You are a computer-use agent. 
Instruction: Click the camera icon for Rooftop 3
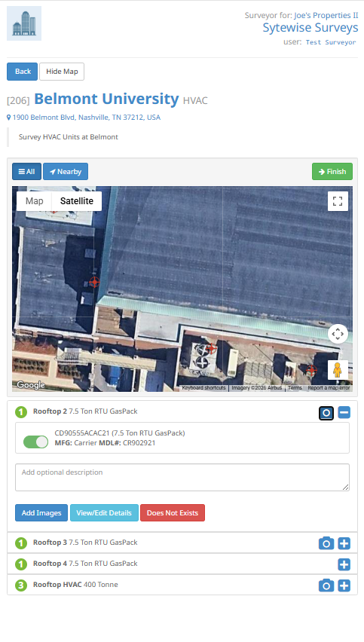pos(326,543)
